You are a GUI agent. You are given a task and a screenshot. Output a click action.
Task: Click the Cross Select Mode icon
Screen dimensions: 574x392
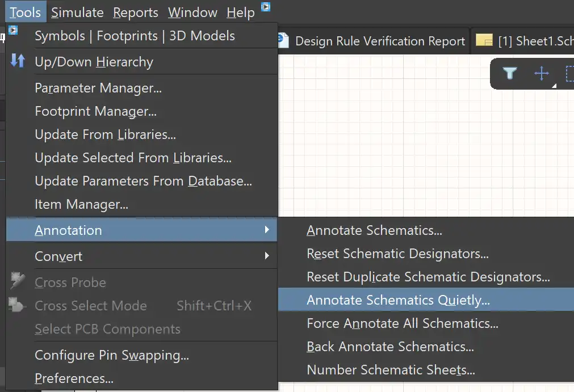point(18,305)
